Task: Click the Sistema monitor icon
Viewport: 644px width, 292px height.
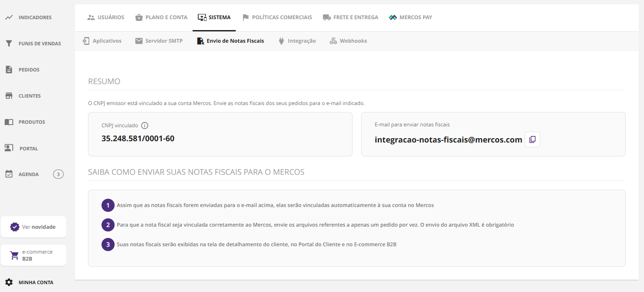Action: point(202,17)
